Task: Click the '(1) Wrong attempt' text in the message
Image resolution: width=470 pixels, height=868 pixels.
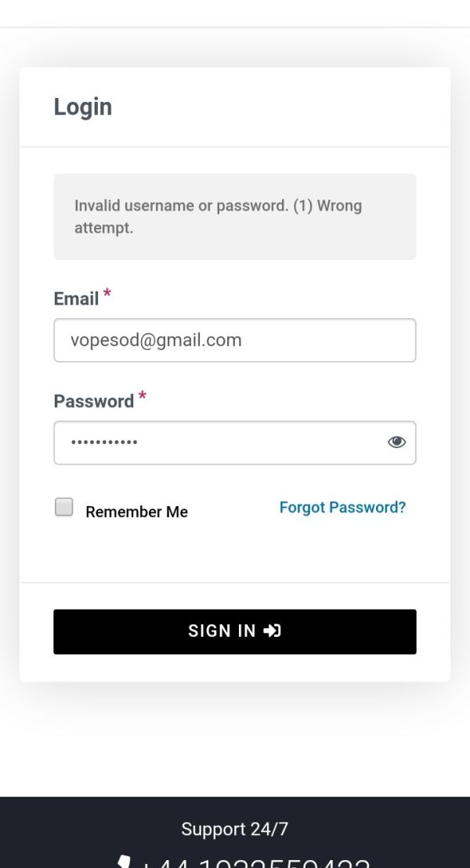Action: pos(218,216)
